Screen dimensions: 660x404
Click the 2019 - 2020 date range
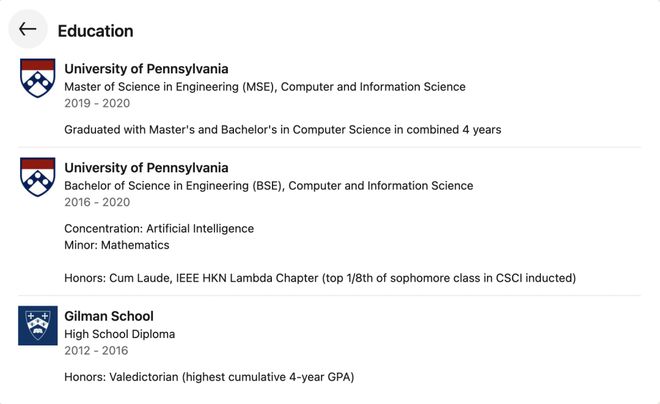pyautogui.click(x=97, y=103)
